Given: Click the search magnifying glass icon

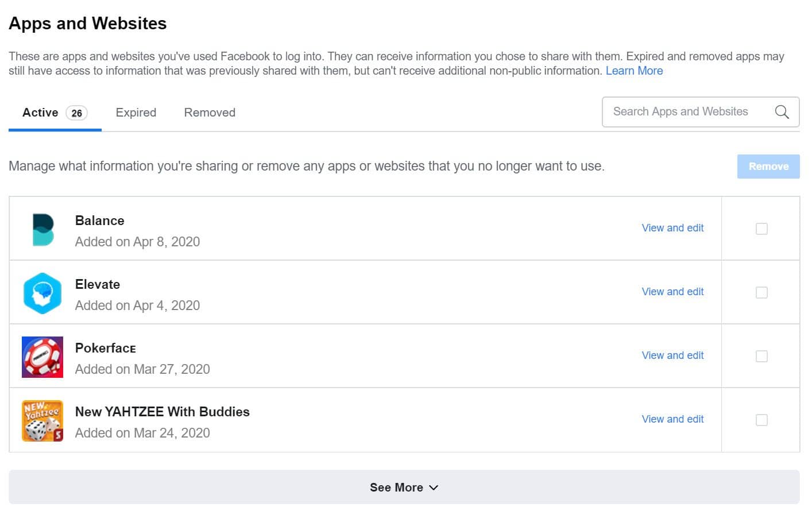Looking at the screenshot, I should tap(782, 112).
